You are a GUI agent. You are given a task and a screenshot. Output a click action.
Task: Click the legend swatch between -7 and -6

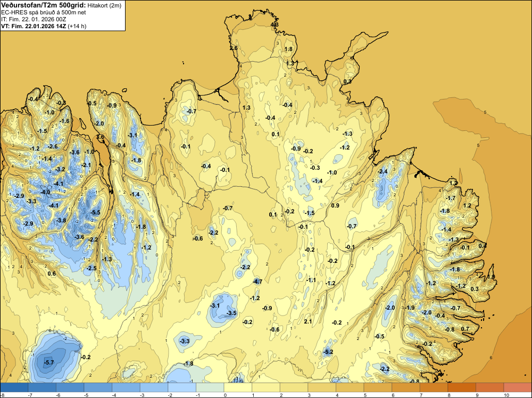point(42,387)
